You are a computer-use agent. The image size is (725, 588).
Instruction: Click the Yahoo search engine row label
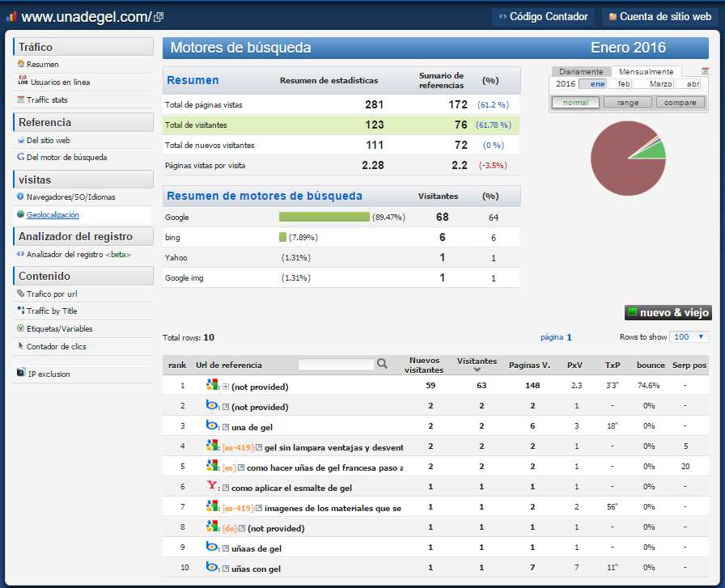coord(176,257)
